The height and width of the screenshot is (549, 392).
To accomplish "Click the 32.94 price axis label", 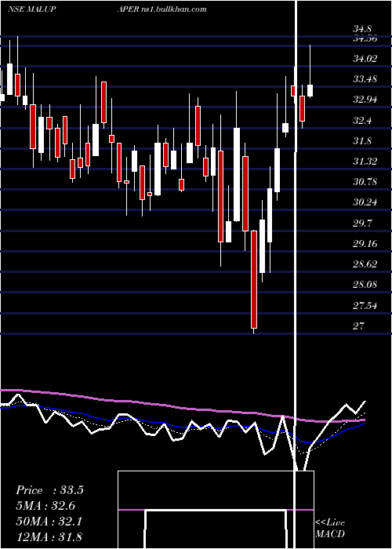I will point(365,100).
